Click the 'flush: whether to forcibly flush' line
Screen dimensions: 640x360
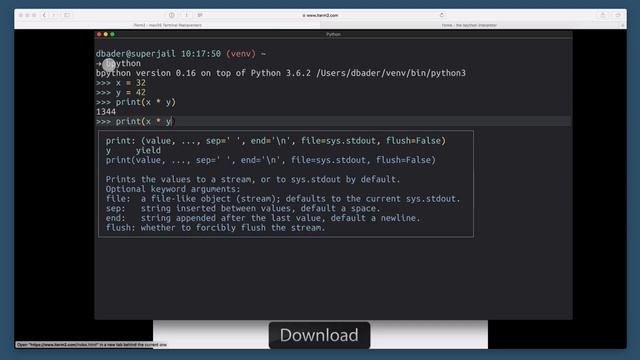click(x=216, y=228)
